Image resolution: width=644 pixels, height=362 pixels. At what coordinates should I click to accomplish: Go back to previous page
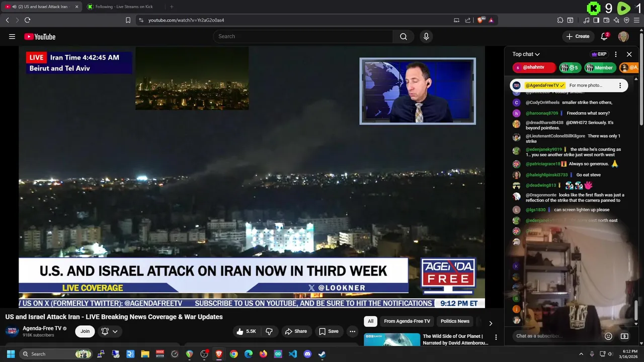tap(7, 20)
